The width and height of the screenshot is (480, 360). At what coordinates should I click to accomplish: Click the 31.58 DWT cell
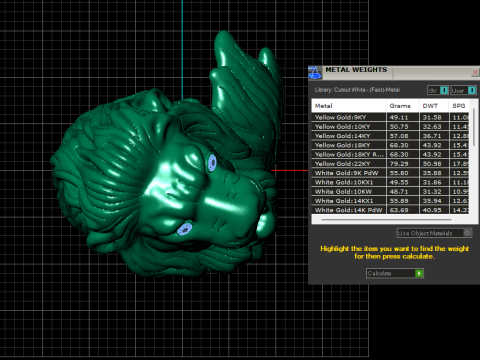(434, 117)
